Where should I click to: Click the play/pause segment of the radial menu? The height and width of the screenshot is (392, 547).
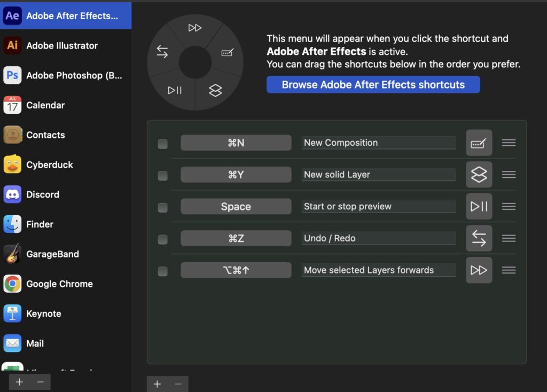pos(175,90)
